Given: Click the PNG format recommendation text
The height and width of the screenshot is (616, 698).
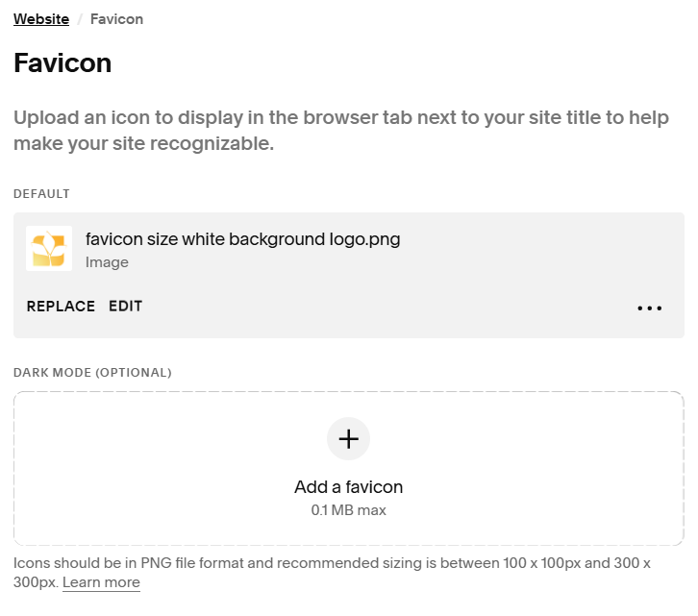Looking at the screenshot, I should click(288, 563).
